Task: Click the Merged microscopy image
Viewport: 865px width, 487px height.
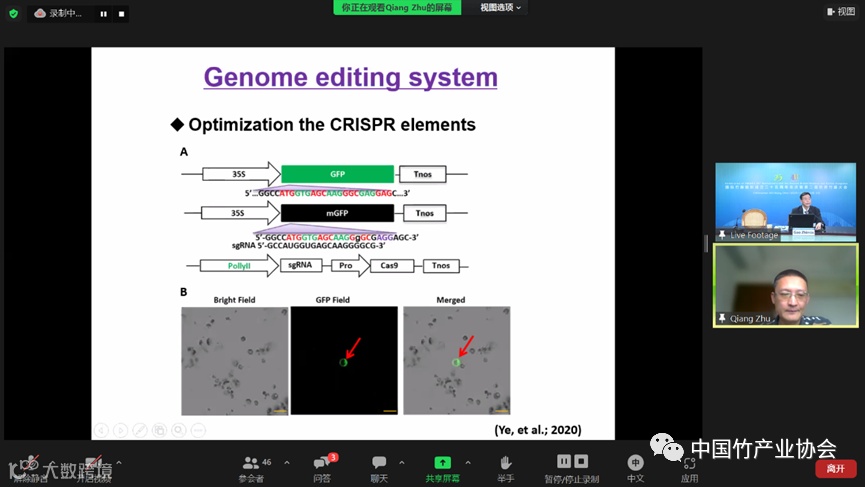Action: [457, 361]
